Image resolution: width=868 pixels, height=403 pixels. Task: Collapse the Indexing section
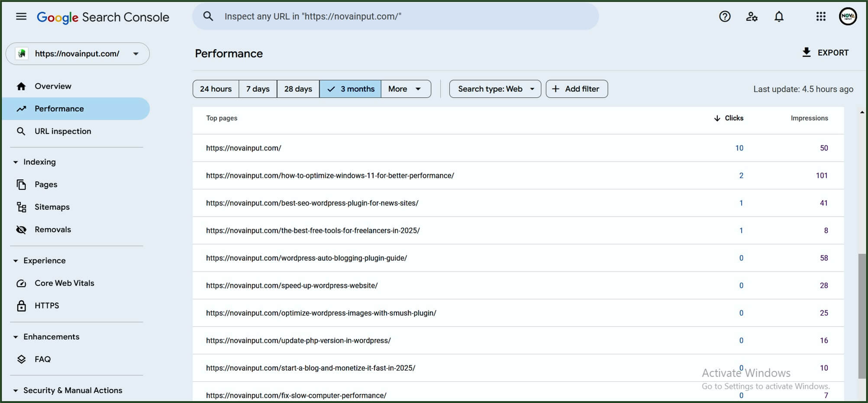click(x=16, y=162)
